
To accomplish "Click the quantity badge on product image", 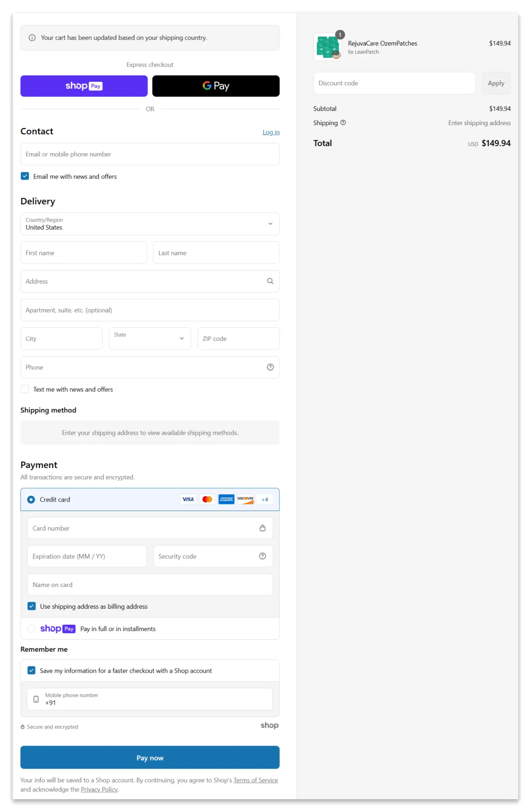I will [x=340, y=34].
